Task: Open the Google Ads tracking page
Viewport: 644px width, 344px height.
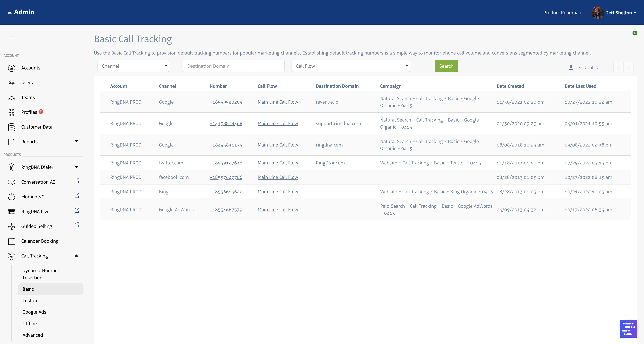Action: pyautogui.click(x=34, y=312)
